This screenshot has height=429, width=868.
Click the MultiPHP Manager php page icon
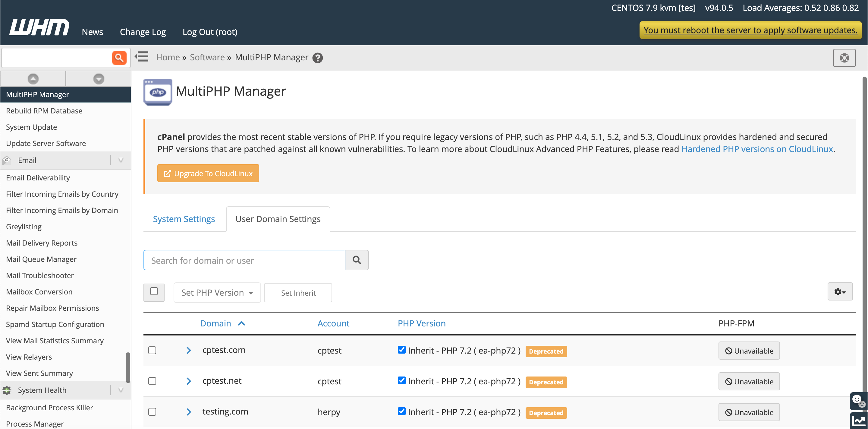158,92
